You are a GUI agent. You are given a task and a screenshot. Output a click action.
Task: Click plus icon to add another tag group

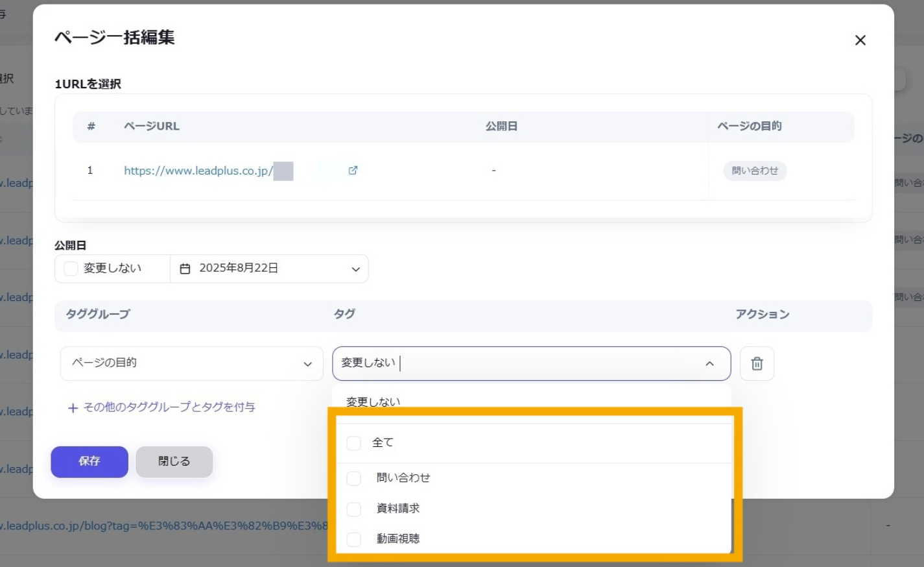(x=73, y=408)
